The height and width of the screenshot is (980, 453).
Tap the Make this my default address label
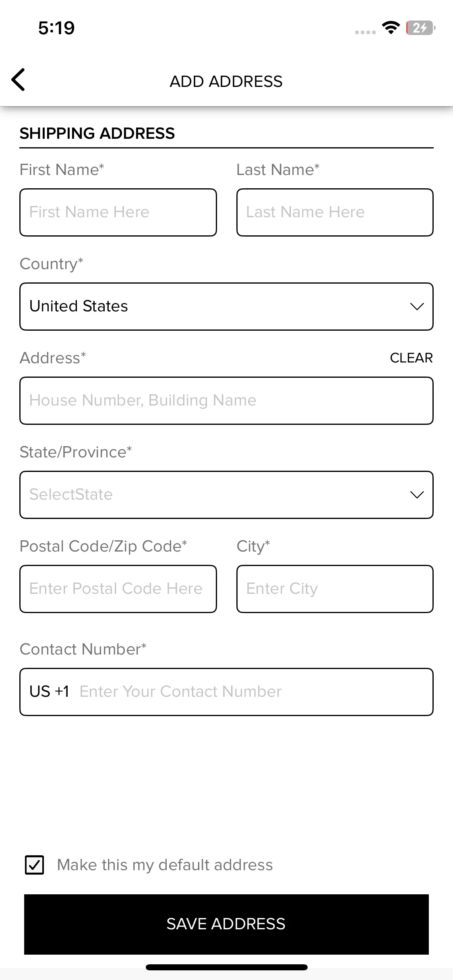click(165, 865)
